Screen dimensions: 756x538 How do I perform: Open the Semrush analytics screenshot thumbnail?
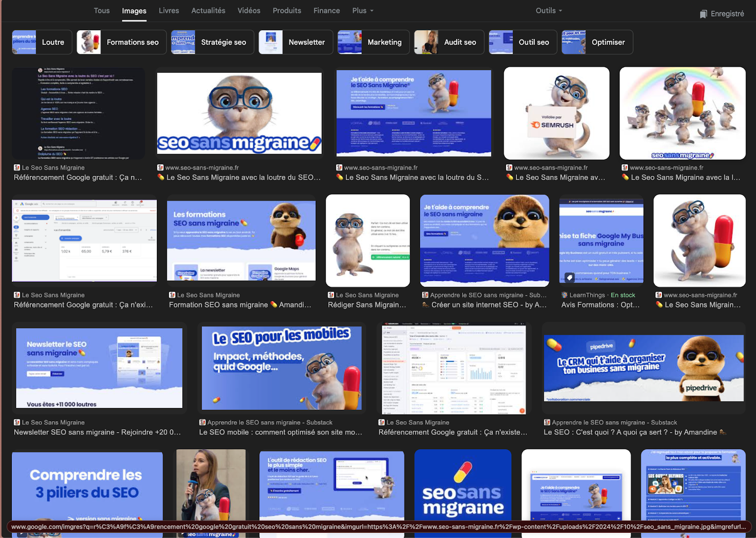454,368
